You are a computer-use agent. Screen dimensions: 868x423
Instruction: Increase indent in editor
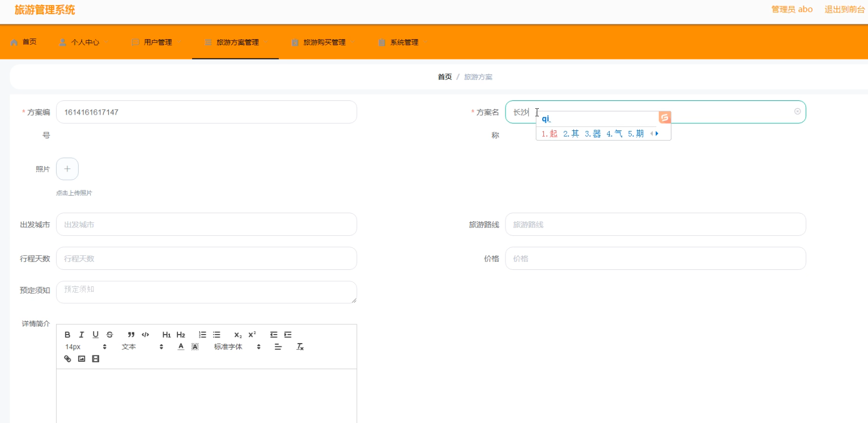tap(288, 335)
